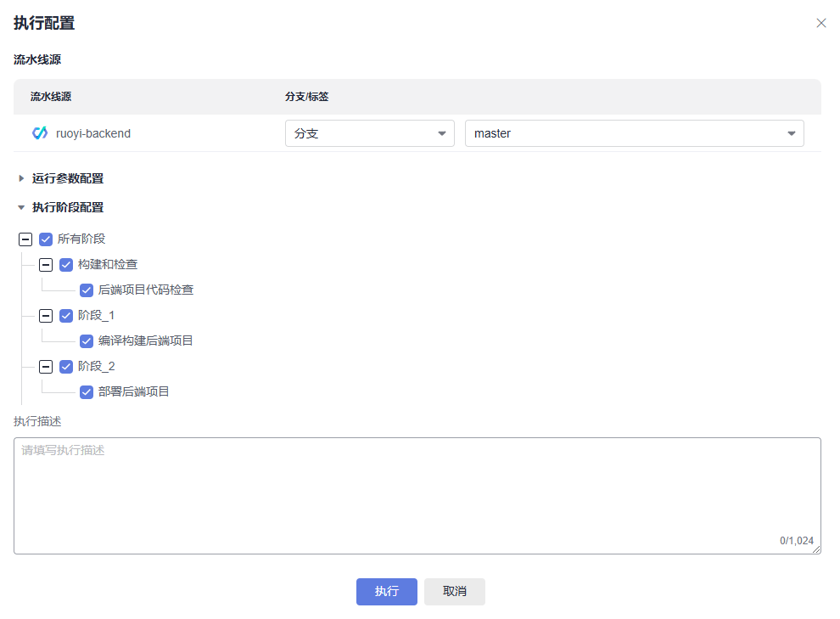The width and height of the screenshot is (840, 619).
Task: Collapse the 阶段_1 tree node
Action: point(46,316)
